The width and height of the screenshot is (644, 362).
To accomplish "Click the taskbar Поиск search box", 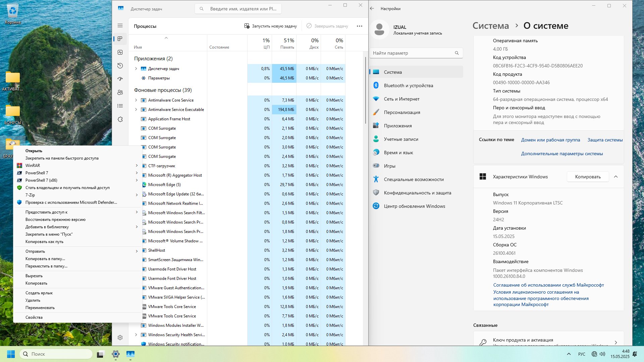I will point(56,354).
